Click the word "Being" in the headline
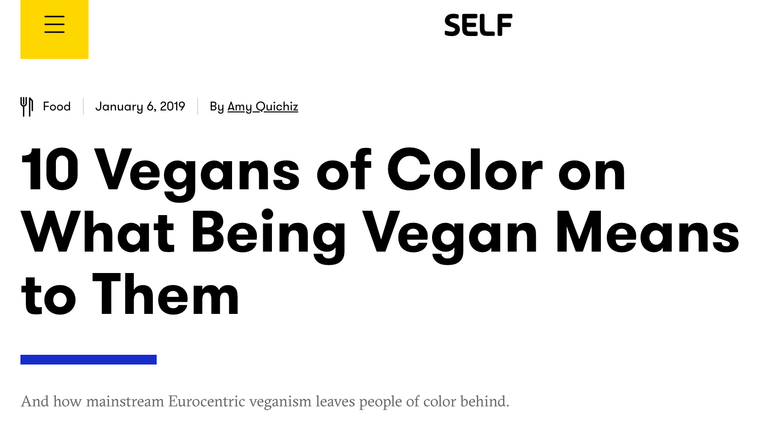759x438 pixels. point(269,236)
